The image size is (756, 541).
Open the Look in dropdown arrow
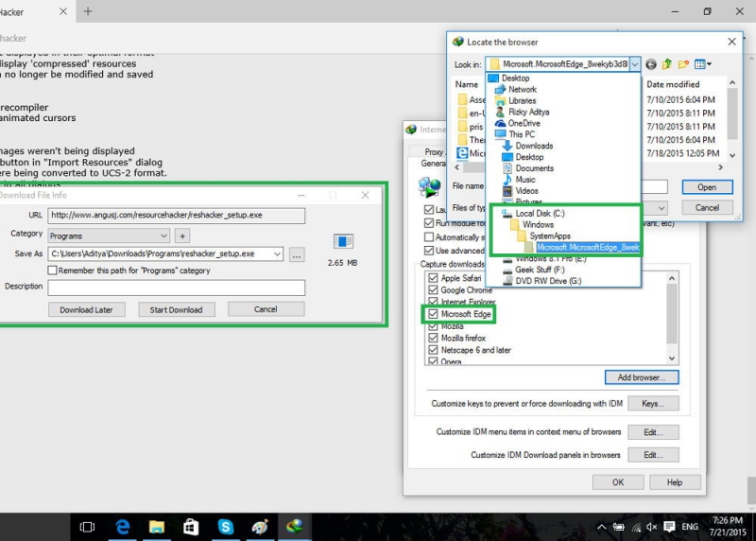[x=635, y=64]
